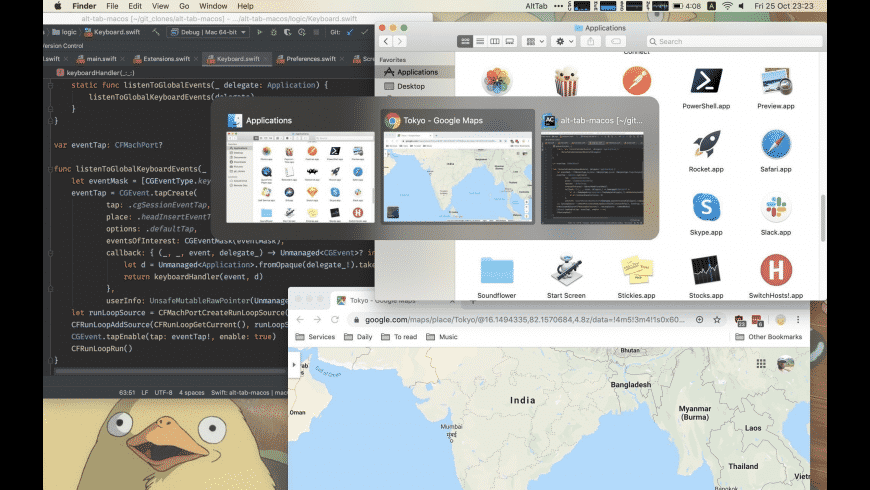Open Chrome three-dot menu

coord(798,320)
